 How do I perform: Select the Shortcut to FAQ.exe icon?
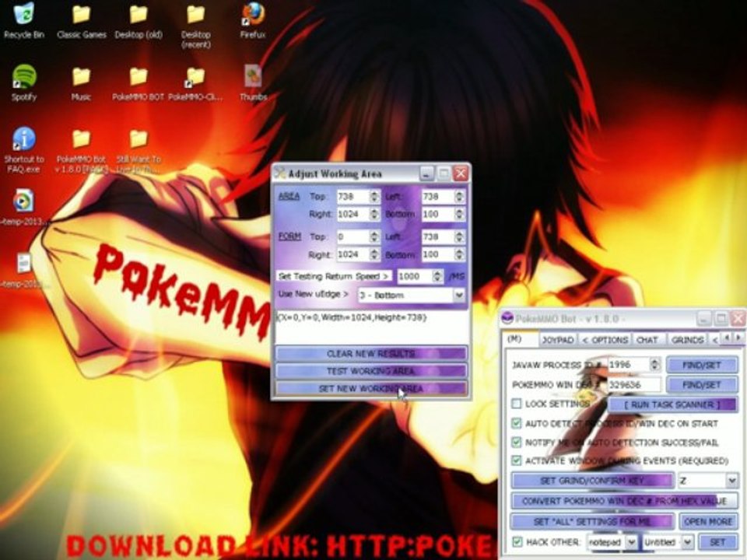tap(24, 149)
